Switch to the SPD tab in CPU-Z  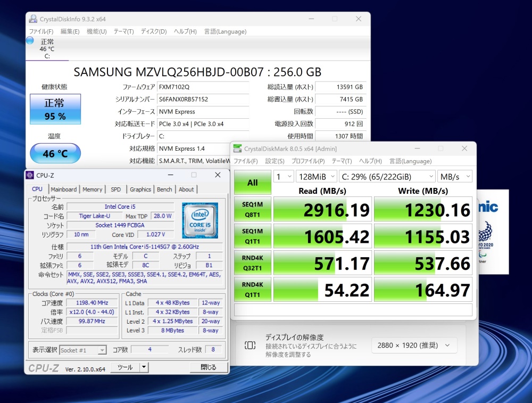(x=115, y=190)
